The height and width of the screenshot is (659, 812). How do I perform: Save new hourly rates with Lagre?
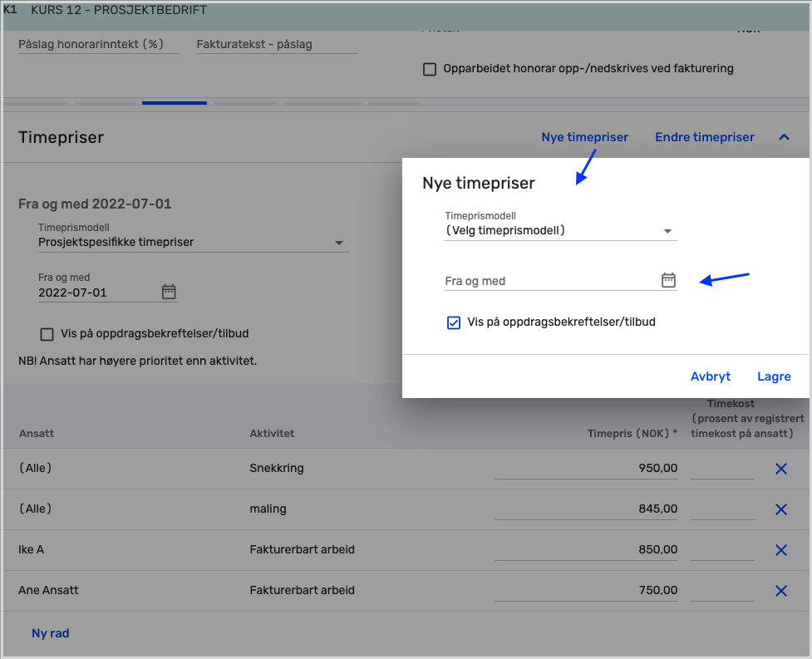pyautogui.click(x=775, y=376)
